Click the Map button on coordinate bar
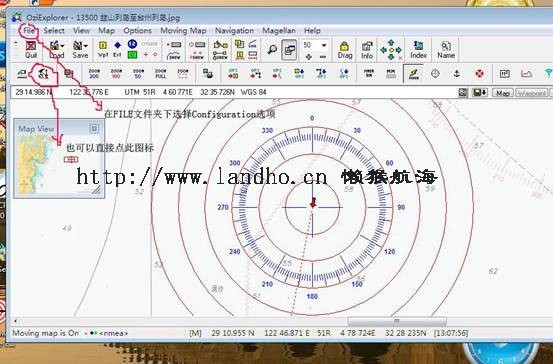553x364 pixels. [x=503, y=93]
